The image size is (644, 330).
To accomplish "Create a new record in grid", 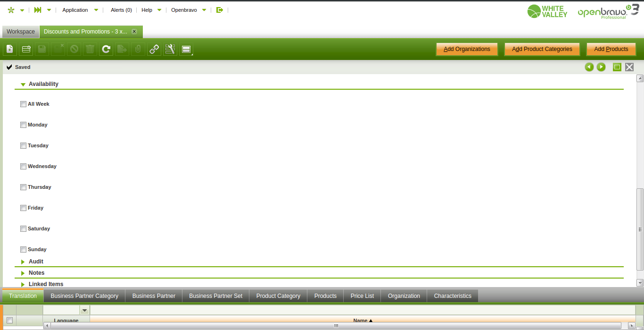I will pos(26,49).
